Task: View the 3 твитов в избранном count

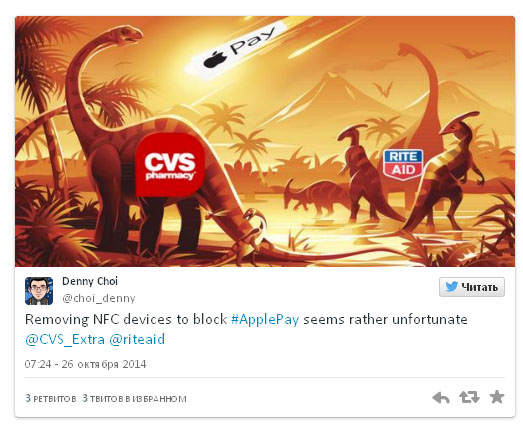Action: point(134,398)
